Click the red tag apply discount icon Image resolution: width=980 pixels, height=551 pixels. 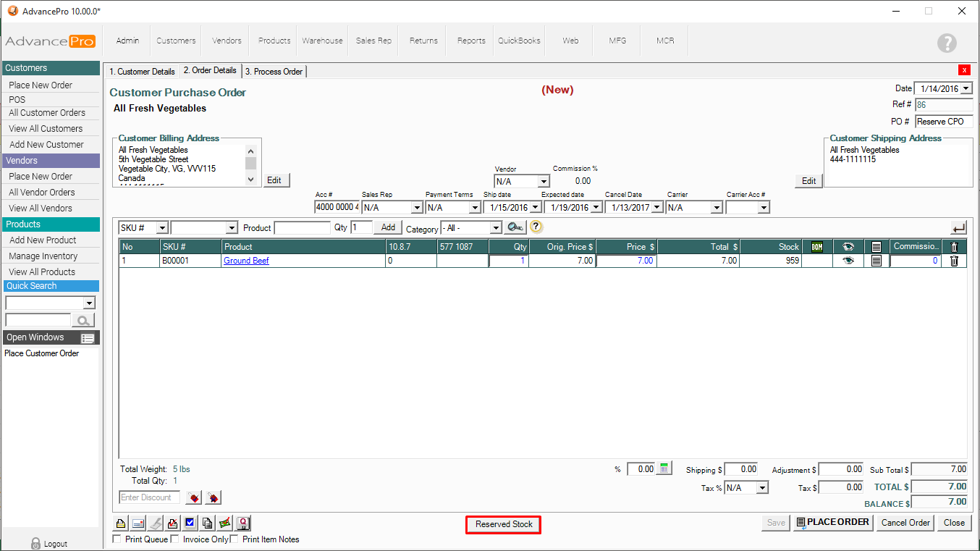pyautogui.click(x=193, y=497)
